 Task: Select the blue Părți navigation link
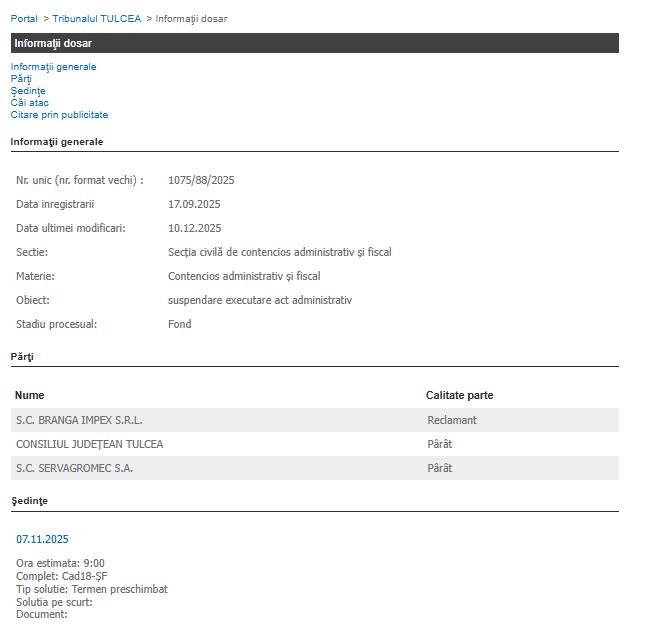21,79
